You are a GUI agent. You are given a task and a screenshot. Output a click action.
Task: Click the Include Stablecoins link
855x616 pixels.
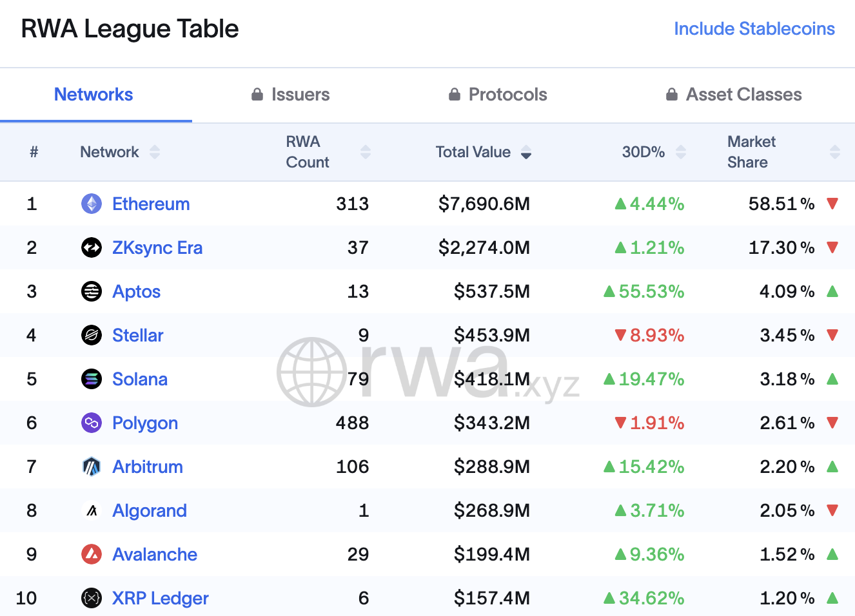[x=754, y=29]
